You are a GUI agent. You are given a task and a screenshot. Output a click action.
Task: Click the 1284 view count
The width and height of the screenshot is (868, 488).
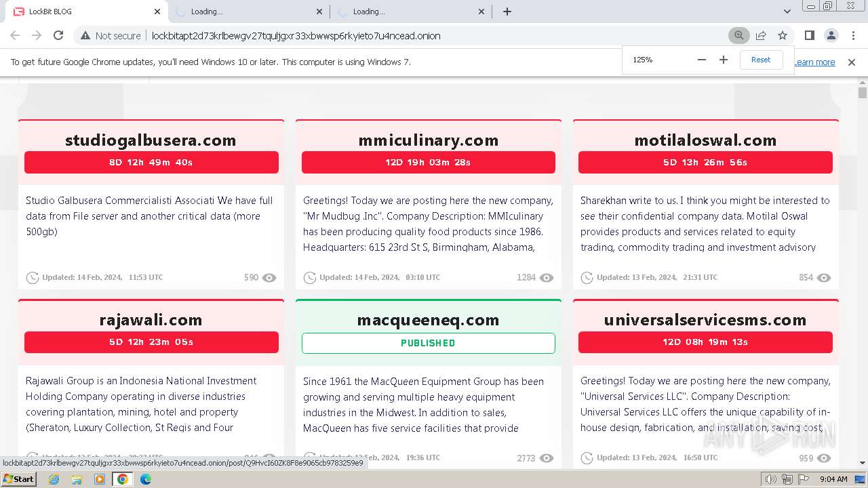[526, 278]
